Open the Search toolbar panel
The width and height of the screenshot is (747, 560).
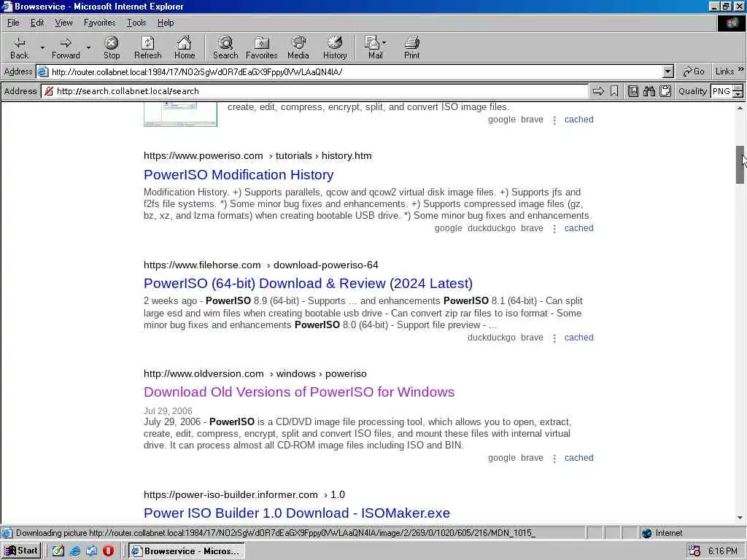point(225,47)
